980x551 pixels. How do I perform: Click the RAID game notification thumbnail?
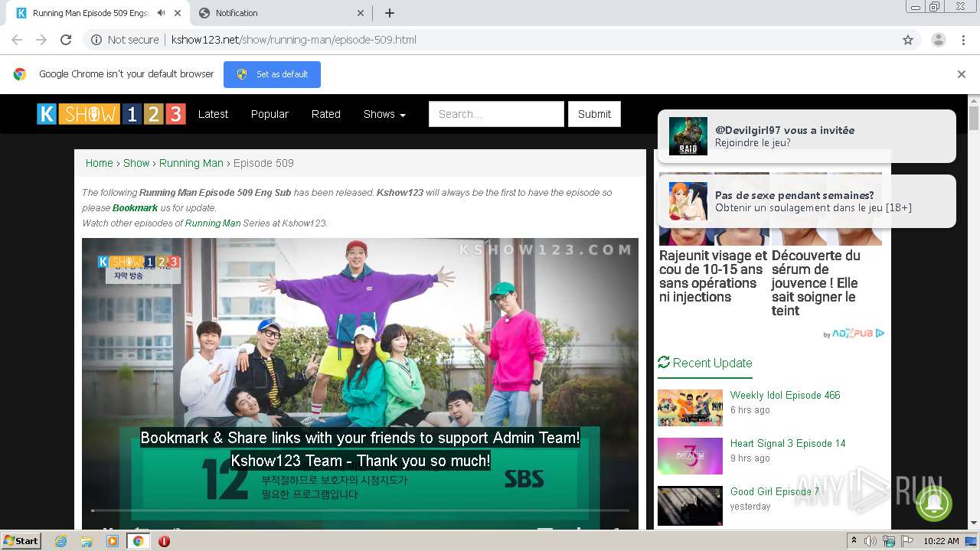(688, 136)
